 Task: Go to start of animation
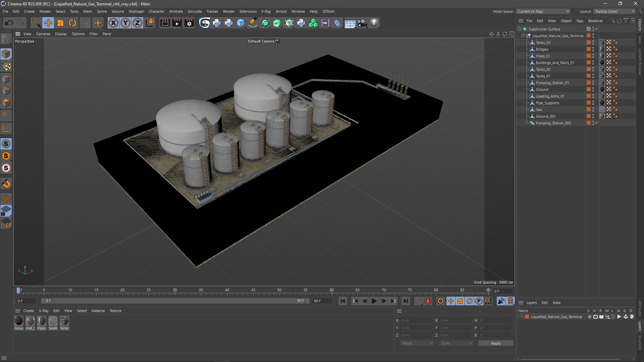pyautogui.click(x=342, y=301)
